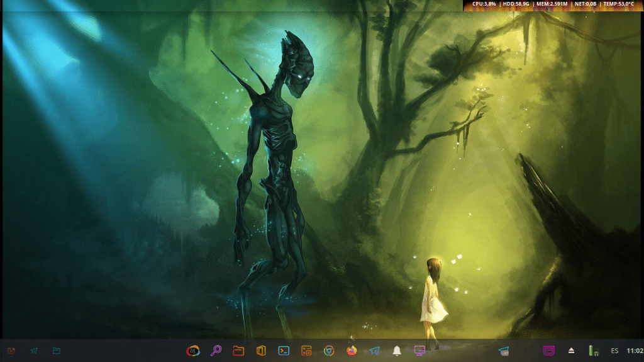The width and height of the screenshot is (644, 362).
Task: Click the dim Telegram icon on left panel
Action: [x=34, y=351]
